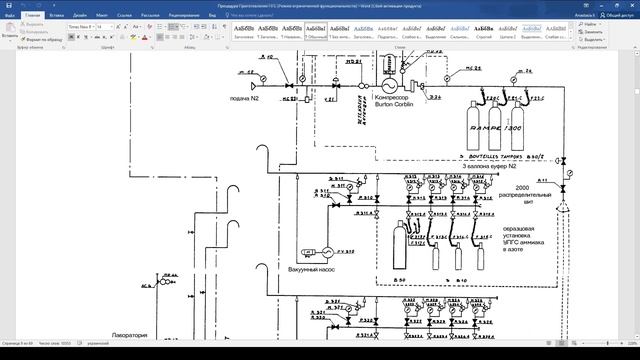Image resolution: width=640 pixels, height=360 pixels.
Task: Click the increase indent icon
Action: click(204, 27)
